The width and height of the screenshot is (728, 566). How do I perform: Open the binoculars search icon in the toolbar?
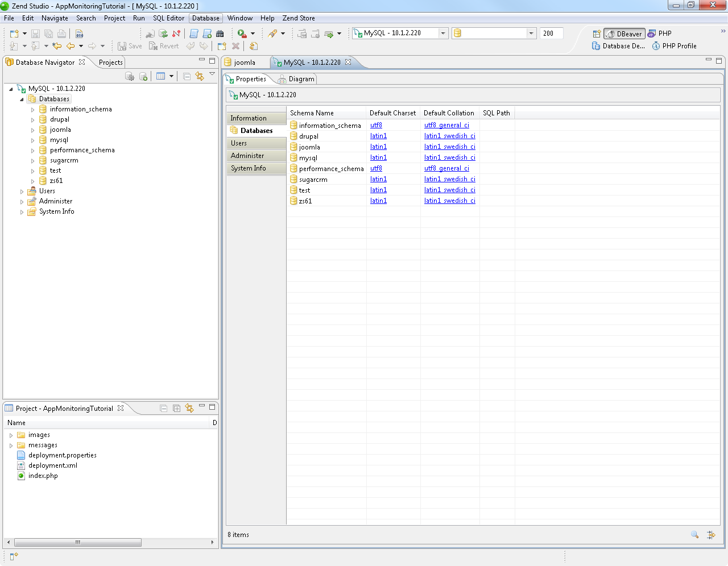click(x=220, y=34)
